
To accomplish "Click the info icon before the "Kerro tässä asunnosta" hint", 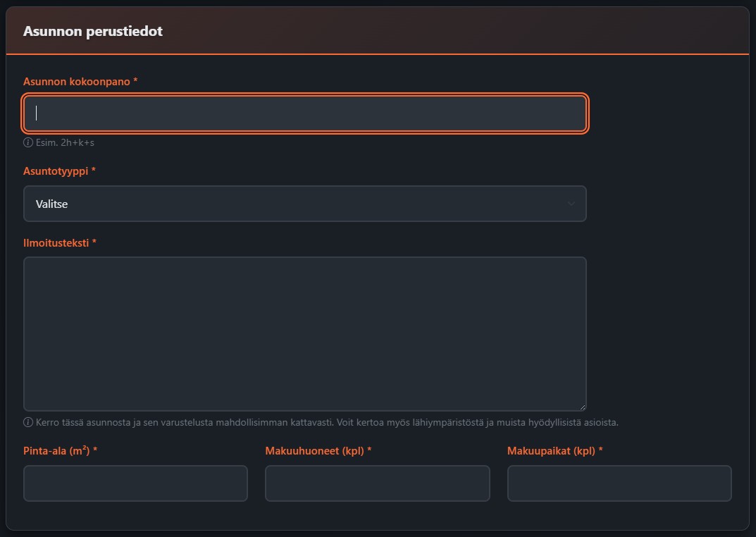I will click(x=28, y=423).
